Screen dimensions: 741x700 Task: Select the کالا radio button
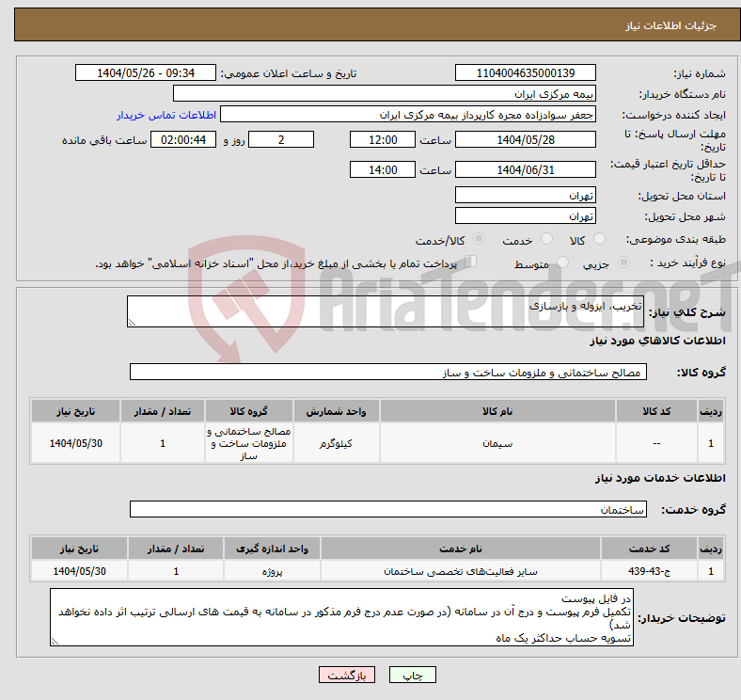599,239
